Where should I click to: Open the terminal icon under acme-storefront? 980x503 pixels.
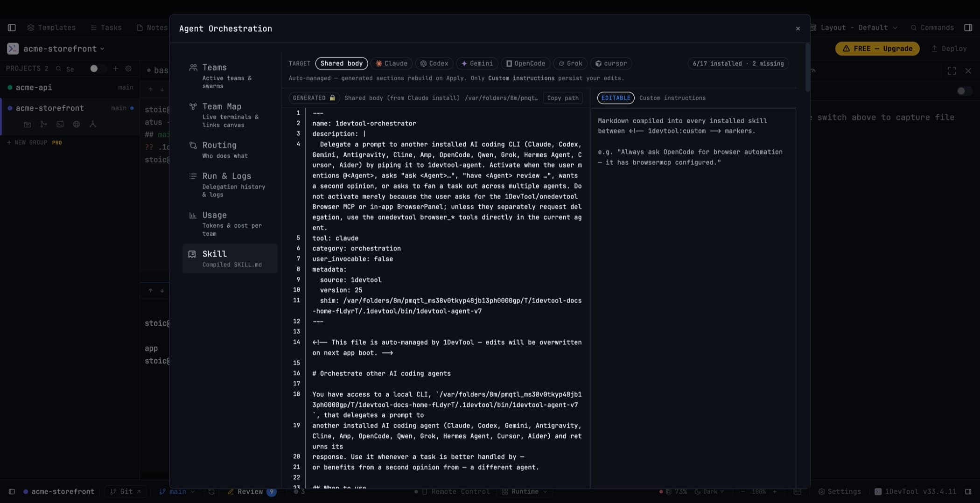click(x=60, y=124)
